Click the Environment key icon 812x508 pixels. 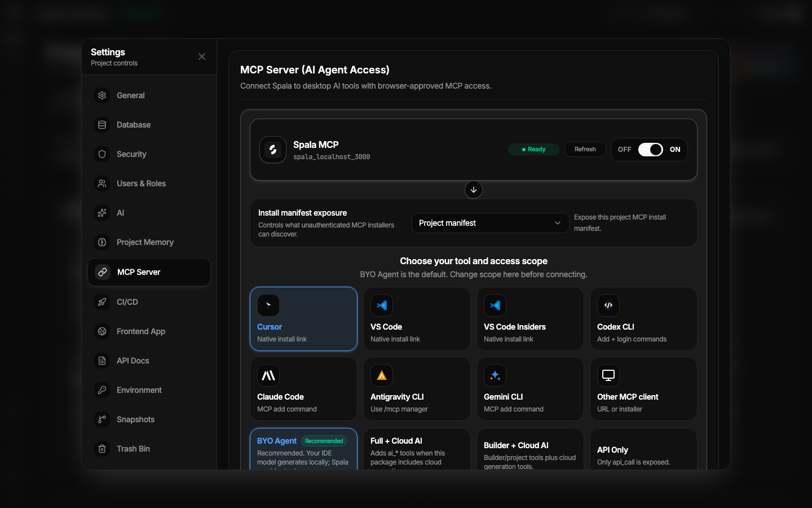102,390
